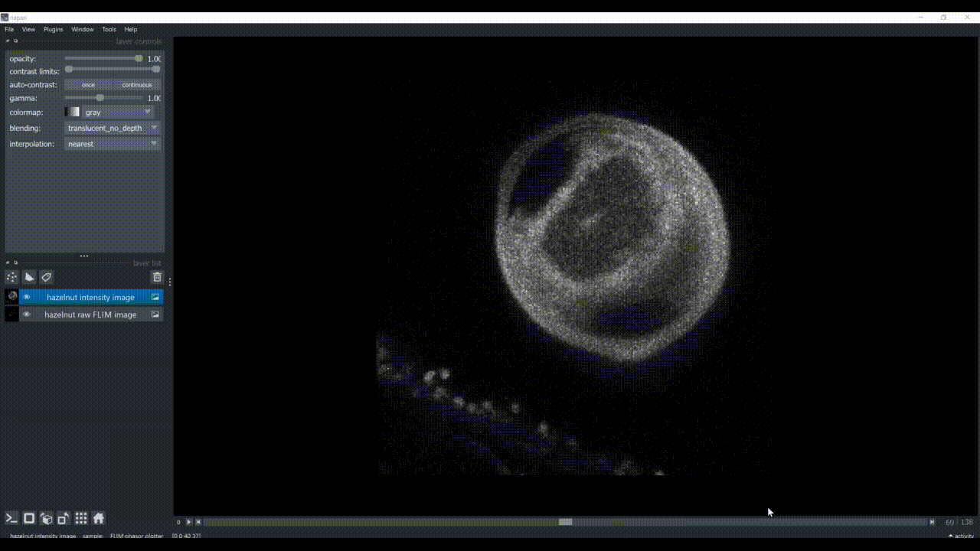Roll dimensions with the cube icon
Screen dimensions: 980x551
tap(47, 518)
